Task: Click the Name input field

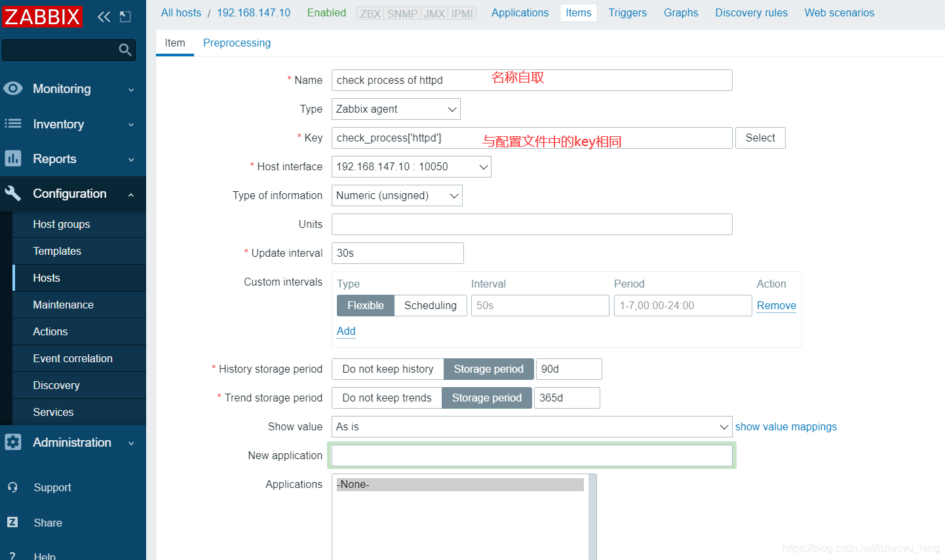Action: point(532,80)
